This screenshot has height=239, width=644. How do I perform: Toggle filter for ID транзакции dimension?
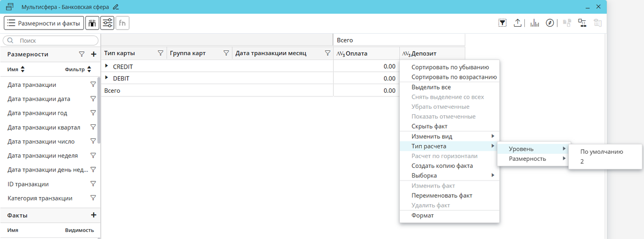(93, 184)
